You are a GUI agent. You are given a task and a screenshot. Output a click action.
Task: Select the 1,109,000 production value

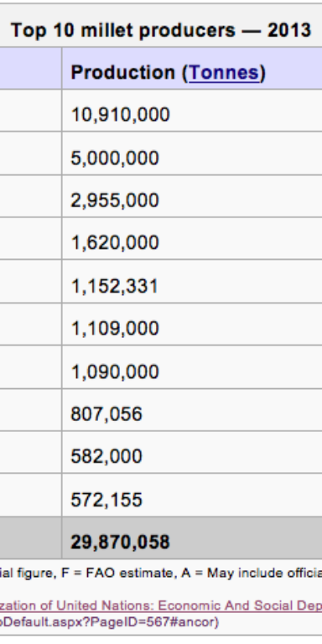coord(115,328)
